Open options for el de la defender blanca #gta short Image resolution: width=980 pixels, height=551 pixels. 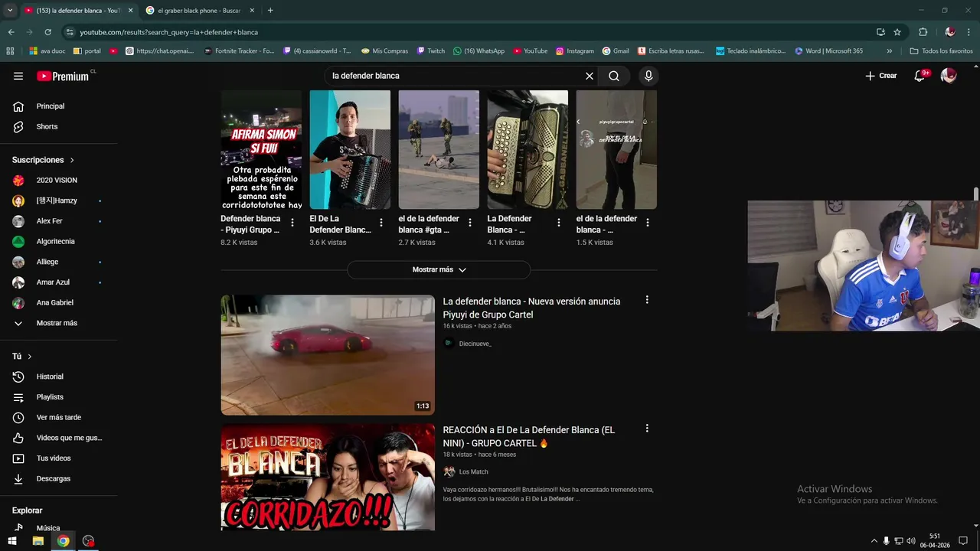point(470,223)
